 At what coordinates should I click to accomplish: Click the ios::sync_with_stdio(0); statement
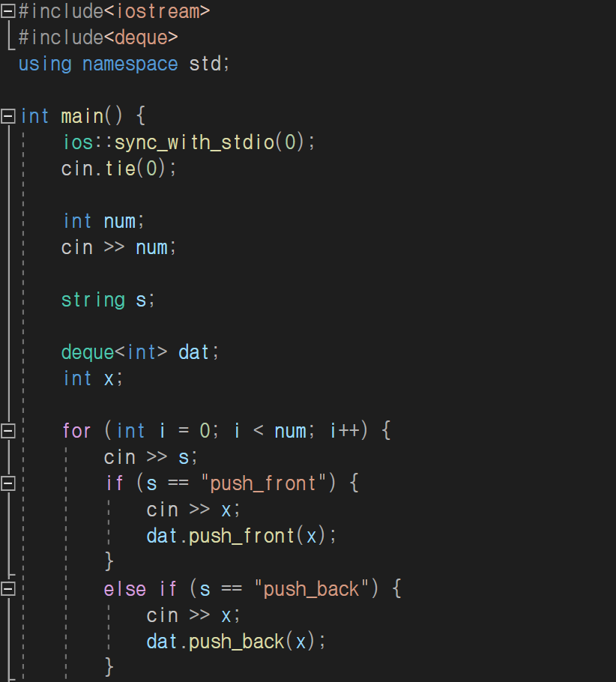[188, 142]
